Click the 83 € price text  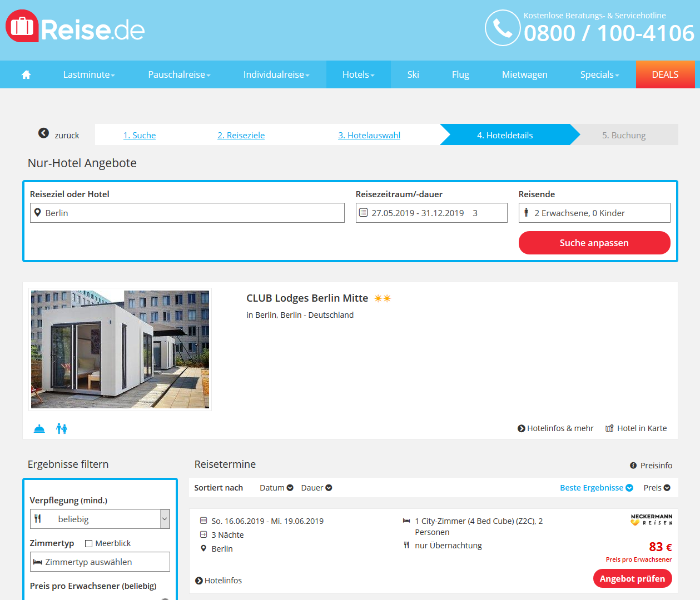tap(661, 547)
